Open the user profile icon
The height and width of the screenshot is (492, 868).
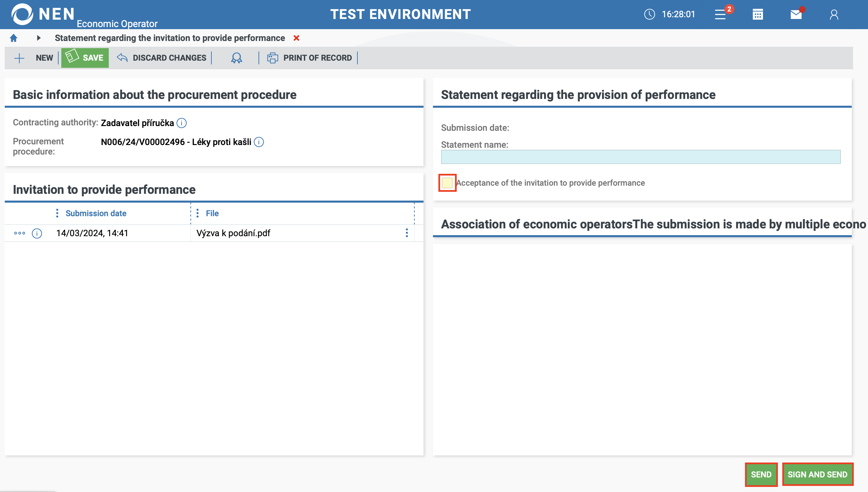(x=834, y=15)
